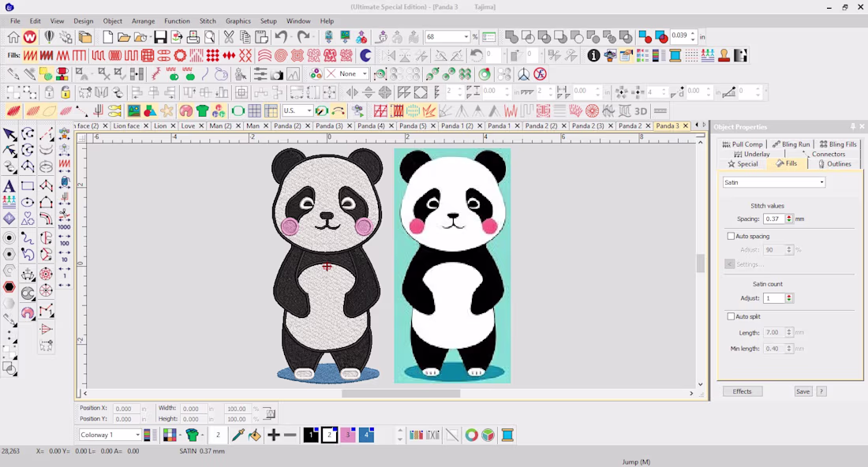Image resolution: width=868 pixels, height=467 pixels.
Task: Click the horizontal scrollbar under the canvas
Action: tap(401, 394)
